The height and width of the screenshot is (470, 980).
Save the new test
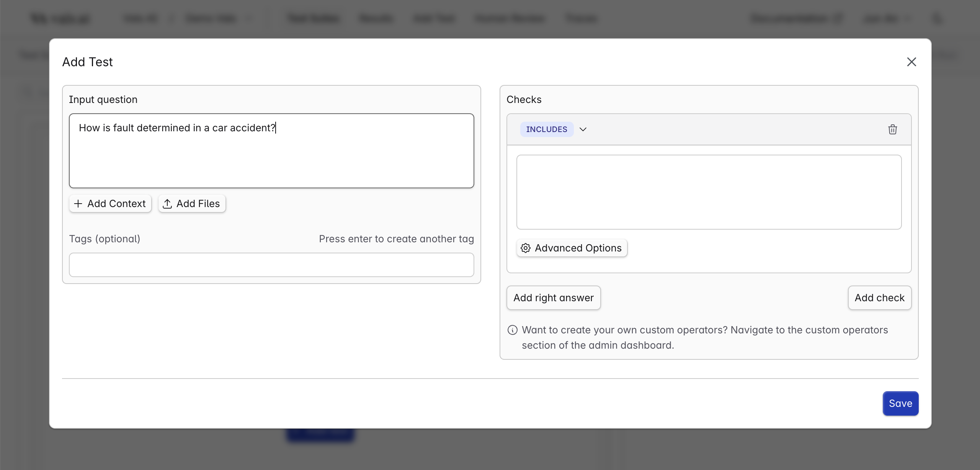point(900,403)
